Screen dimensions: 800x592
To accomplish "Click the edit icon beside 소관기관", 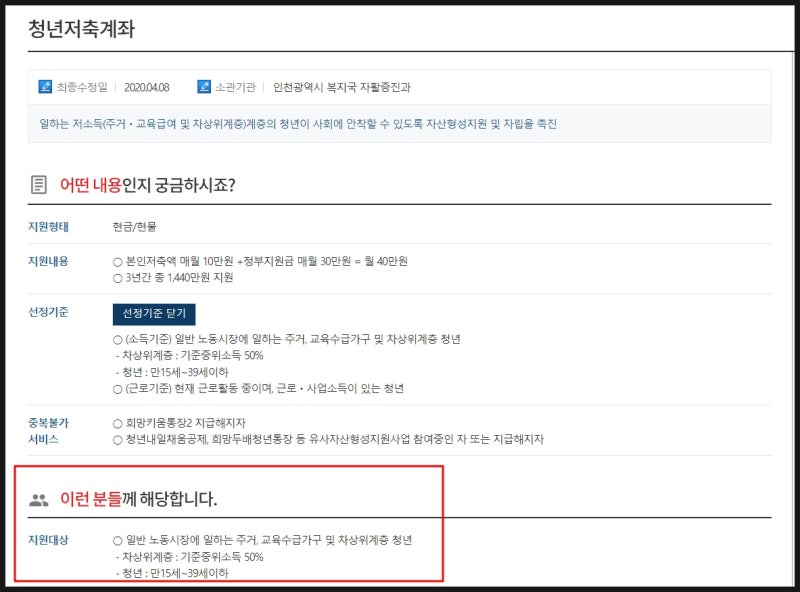I will click(x=207, y=87).
